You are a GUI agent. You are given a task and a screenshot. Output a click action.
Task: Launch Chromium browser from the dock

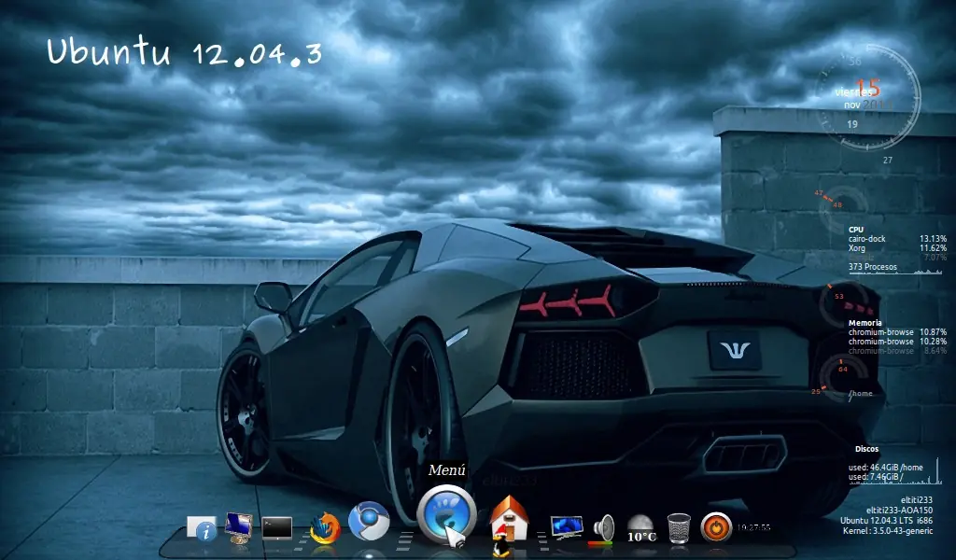[368, 521]
